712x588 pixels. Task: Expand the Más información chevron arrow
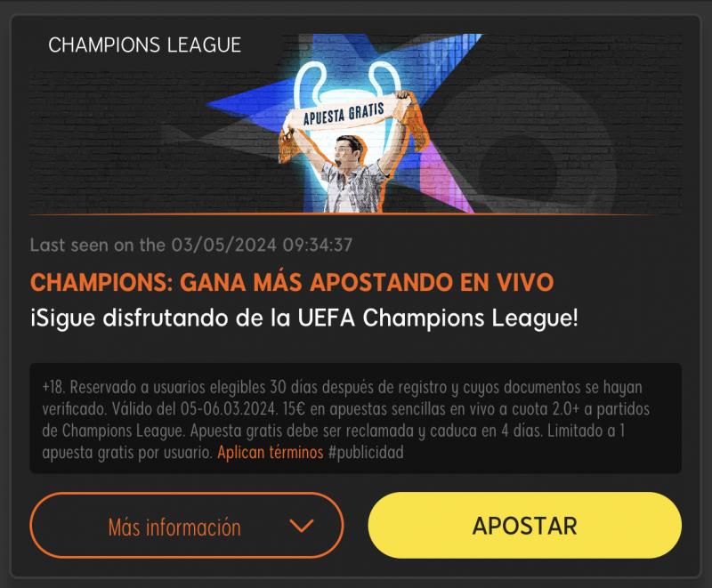(x=302, y=526)
